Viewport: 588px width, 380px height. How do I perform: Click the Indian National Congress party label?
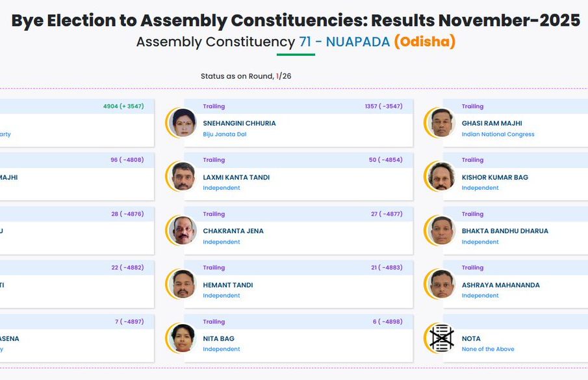[x=498, y=134]
